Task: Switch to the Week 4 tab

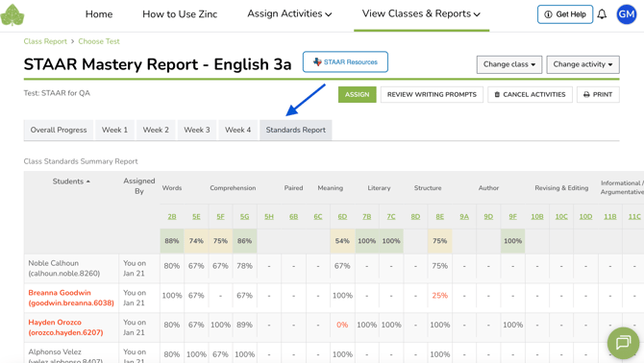Action: (x=237, y=130)
